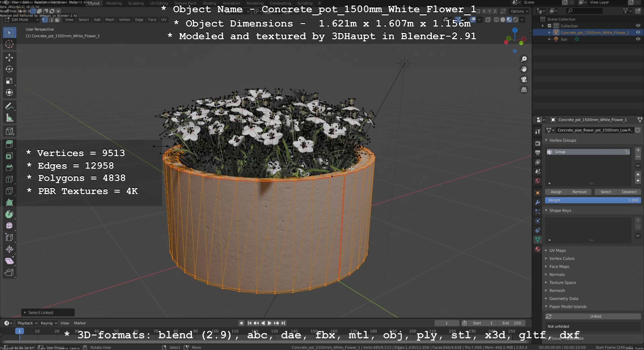Activate the Edge Slide tool
The image size is (644, 350).
(10, 237)
